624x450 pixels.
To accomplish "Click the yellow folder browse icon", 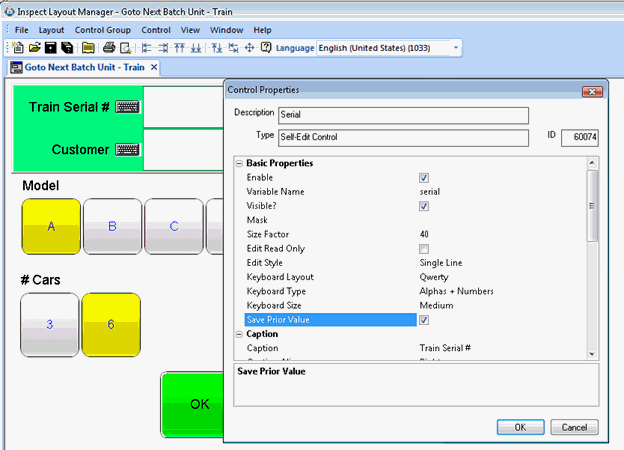I will pyautogui.click(x=88, y=48).
